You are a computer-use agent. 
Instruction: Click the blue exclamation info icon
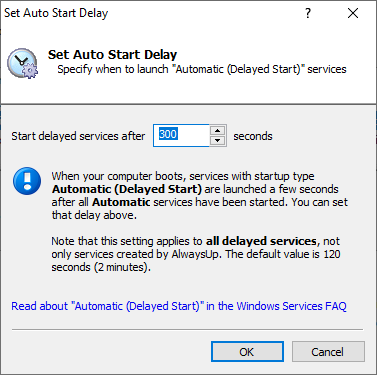pos(27,181)
